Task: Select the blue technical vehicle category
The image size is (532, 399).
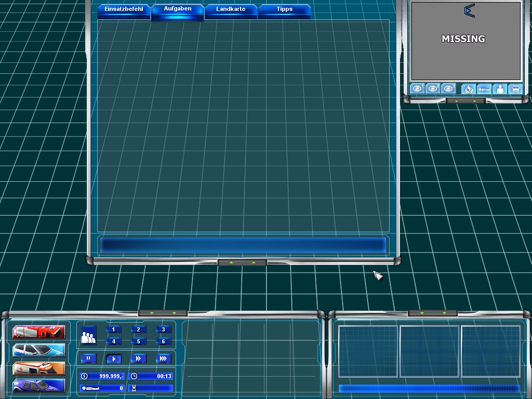Action: point(39,385)
